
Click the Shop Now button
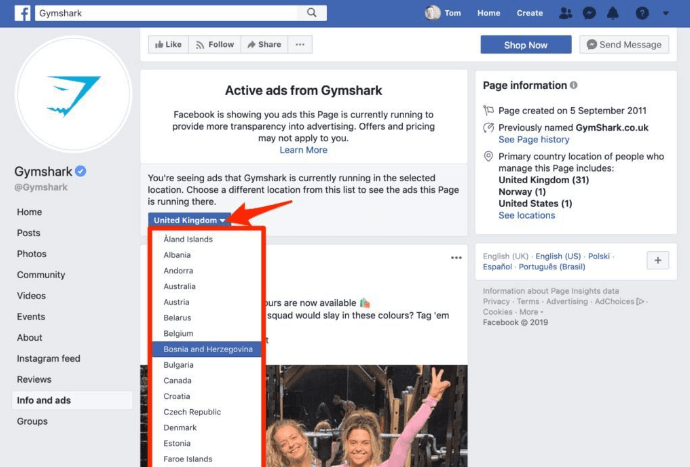526,45
